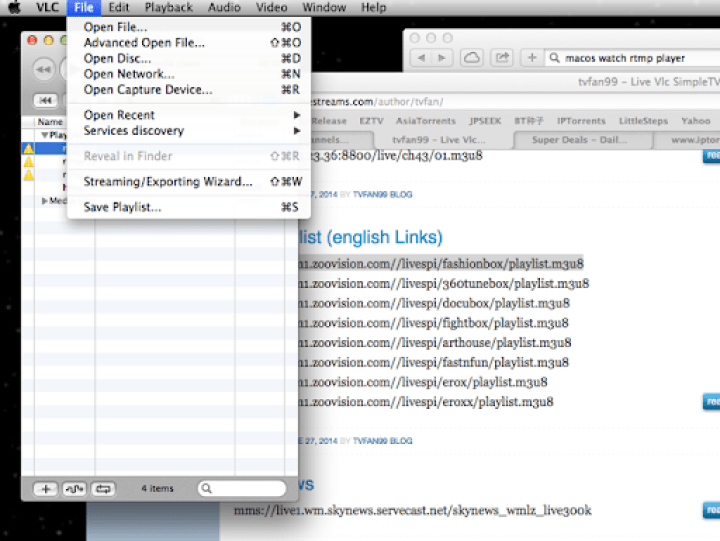Open JPSEEK bookmark
The image size is (720, 541).
(485, 121)
